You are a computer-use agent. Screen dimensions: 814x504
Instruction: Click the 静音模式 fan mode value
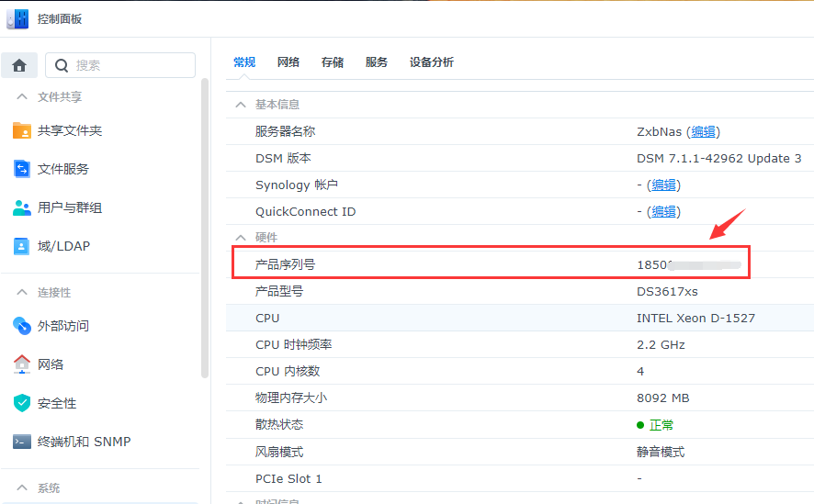pos(661,453)
